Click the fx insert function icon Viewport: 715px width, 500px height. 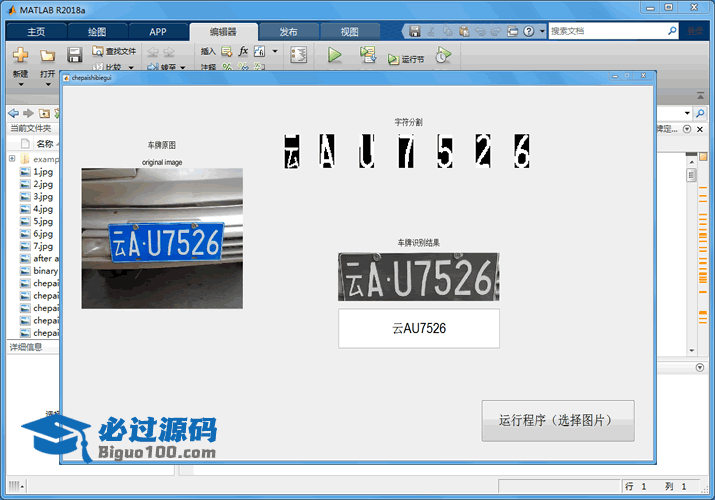click(244, 51)
